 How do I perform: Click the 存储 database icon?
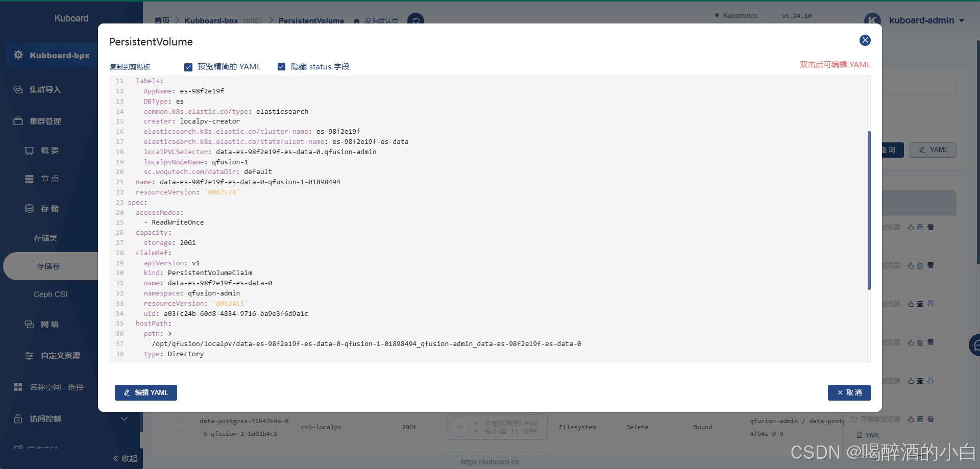click(29, 209)
